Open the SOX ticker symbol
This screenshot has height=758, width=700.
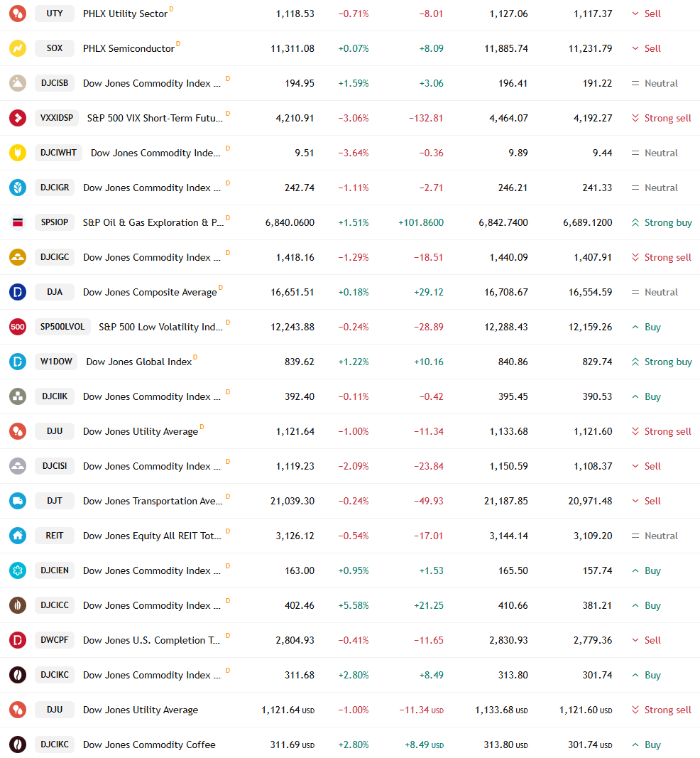(x=55, y=48)
